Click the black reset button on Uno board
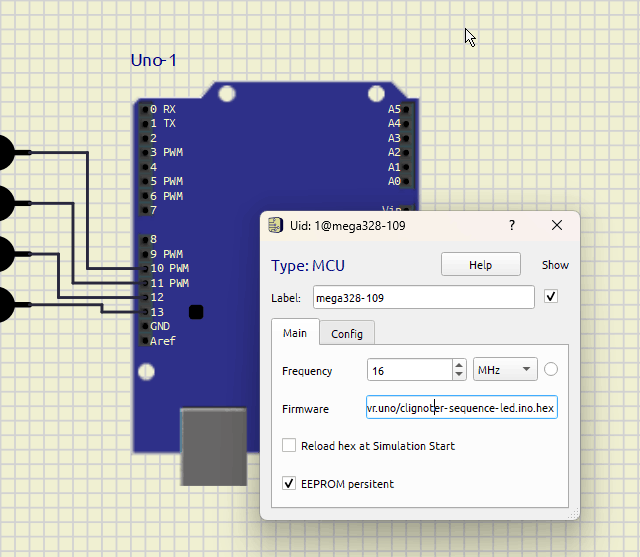The height and width of the screenshot is (557, 640). (196, 312)
